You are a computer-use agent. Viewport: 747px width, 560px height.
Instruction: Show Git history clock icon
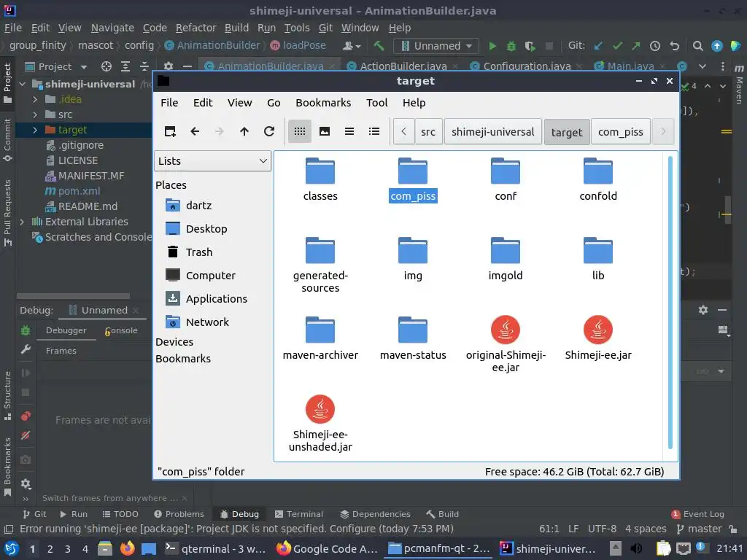coord(655,46)
